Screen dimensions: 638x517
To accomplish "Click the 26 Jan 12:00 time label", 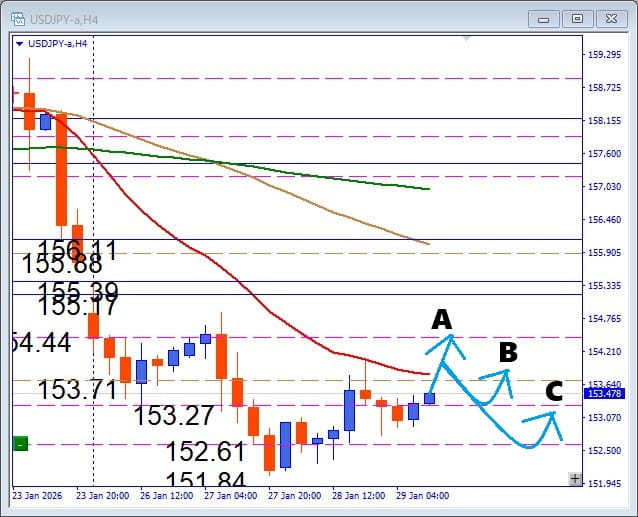I will point(166,495).
